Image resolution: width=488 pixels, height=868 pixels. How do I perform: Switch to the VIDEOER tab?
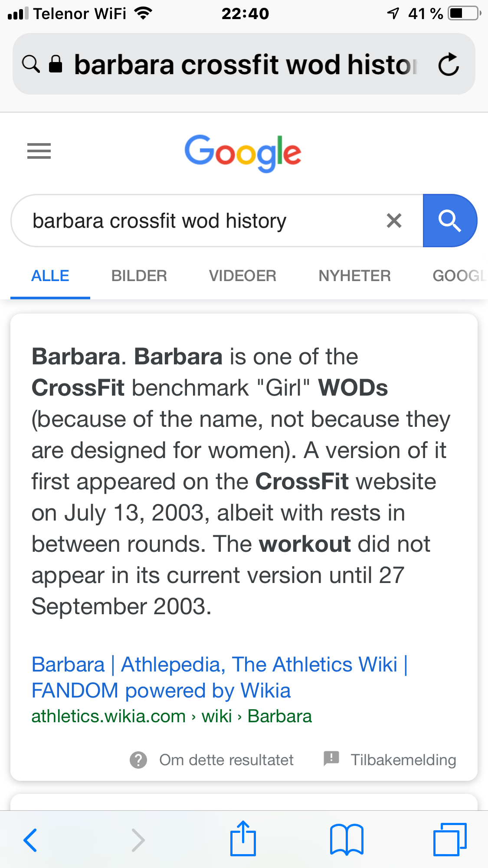pos(242,276)
